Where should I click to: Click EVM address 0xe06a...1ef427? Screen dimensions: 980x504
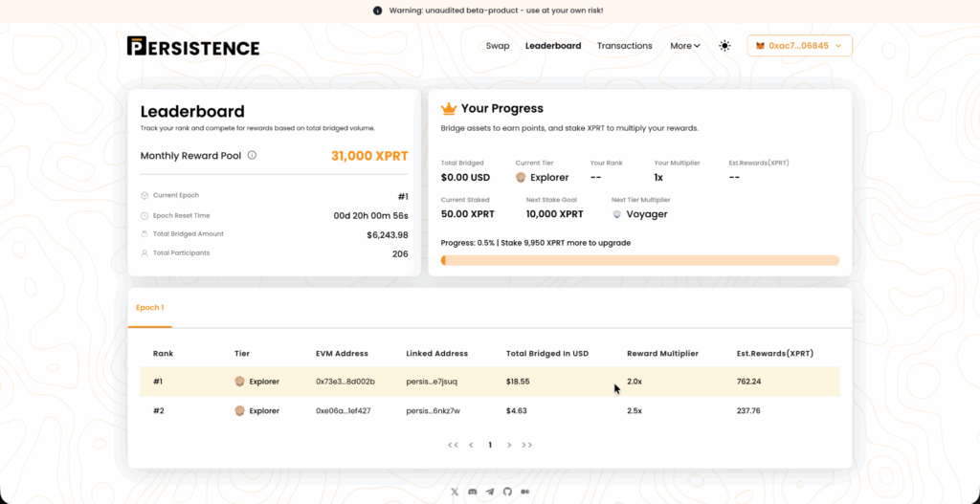345,411
